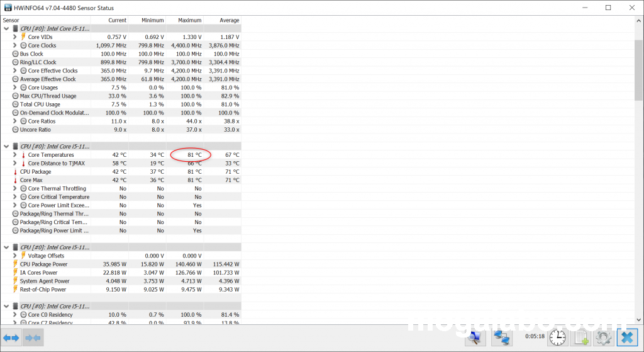Viewport: 644px width, 352px height.
Task: Click the expand layout arrows button
Action: point(11,338)
